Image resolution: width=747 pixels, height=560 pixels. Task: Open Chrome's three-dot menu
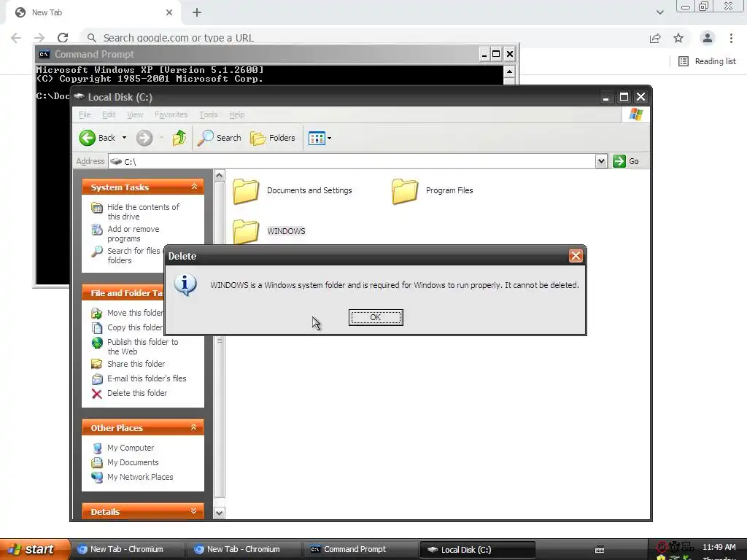click(x=731, y=38)
